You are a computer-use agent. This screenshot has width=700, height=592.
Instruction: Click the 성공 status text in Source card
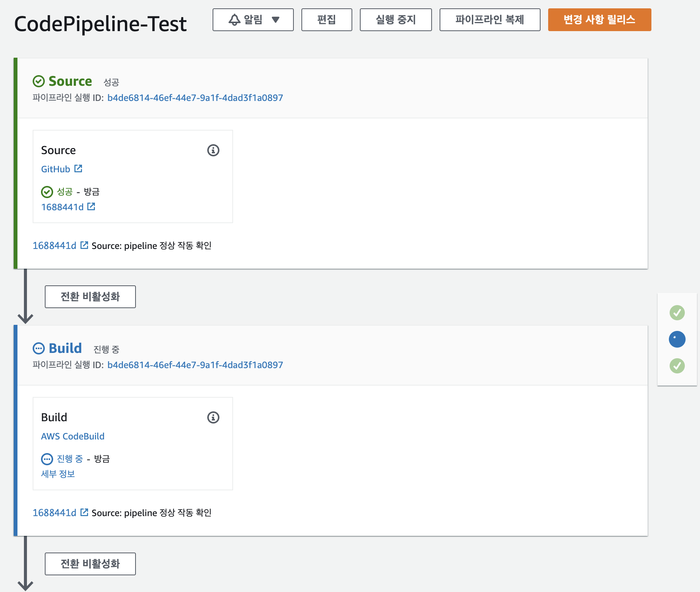coord(65,192)
